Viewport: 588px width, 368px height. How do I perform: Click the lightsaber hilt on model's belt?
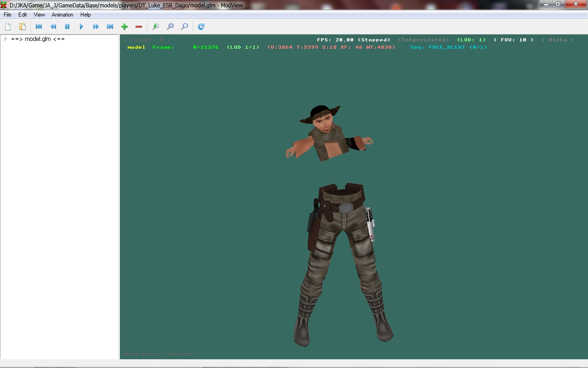click(x=369, y=224)
